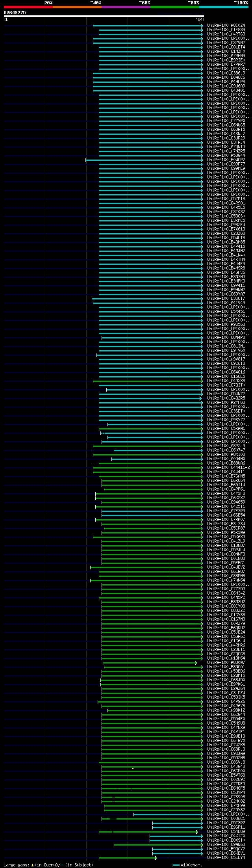Screen dimensions: 252x868
Task: Select hit label UniRef100_B4MJN7
Action: coord(226,251)
